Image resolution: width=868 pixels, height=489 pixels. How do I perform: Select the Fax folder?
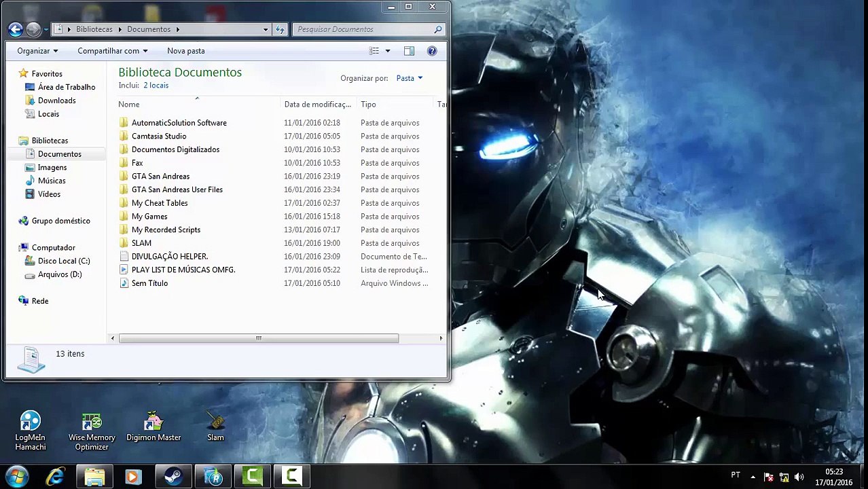[137, 163]
